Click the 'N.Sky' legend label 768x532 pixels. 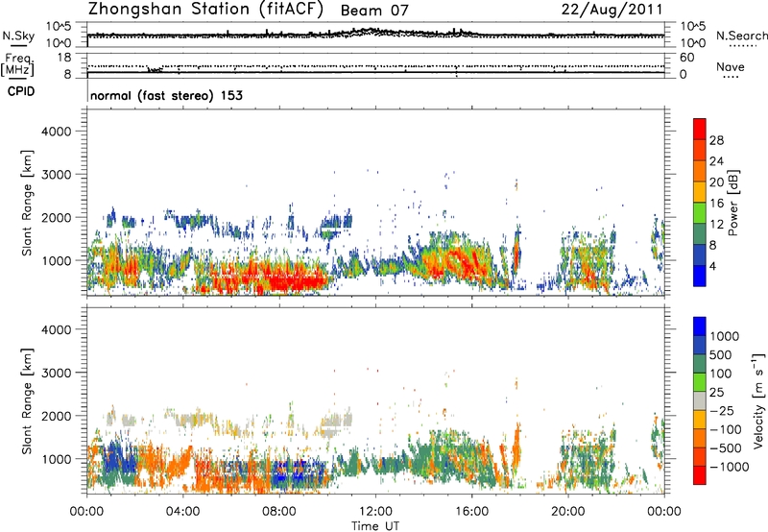click(x=18, y=36)
